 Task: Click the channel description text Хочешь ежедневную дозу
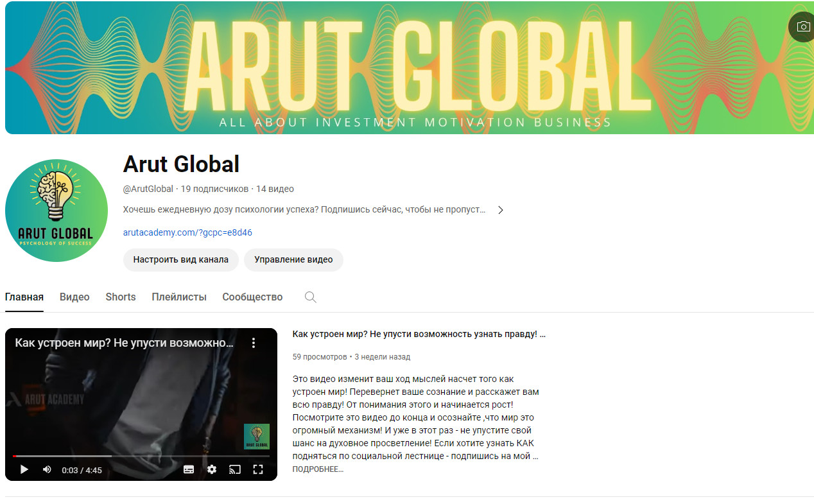[x=304, y=210]
